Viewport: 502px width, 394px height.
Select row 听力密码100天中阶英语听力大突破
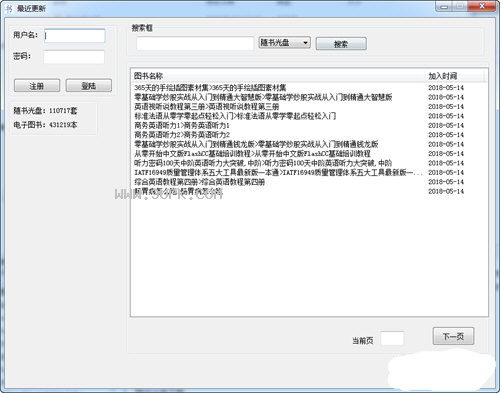(309, 163)
